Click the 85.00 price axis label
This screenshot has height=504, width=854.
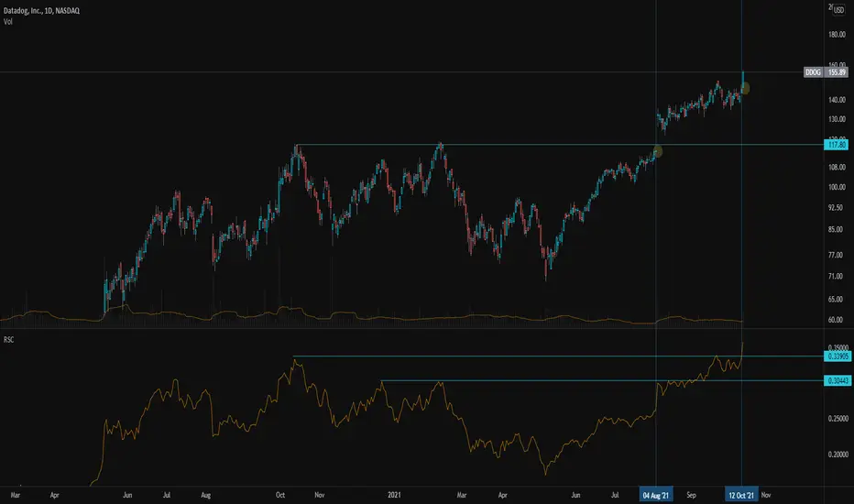click(836, 229)
